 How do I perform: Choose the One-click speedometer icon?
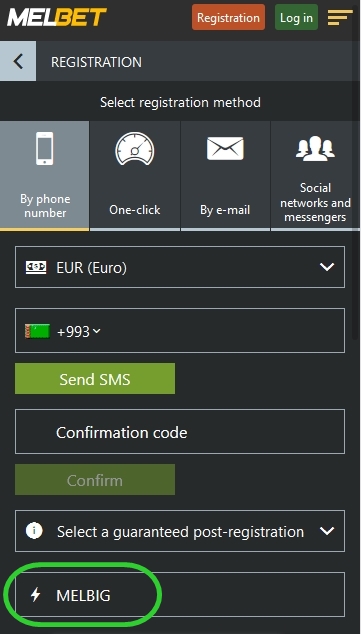coord(135,149)
